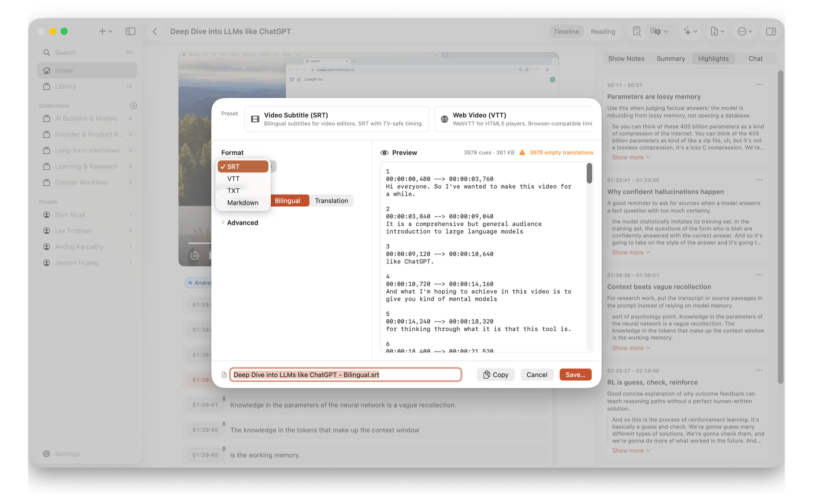The height and width of the screenshot is (504, 813).
Task: Select Bilingual content mode
Action: [288, 201]
